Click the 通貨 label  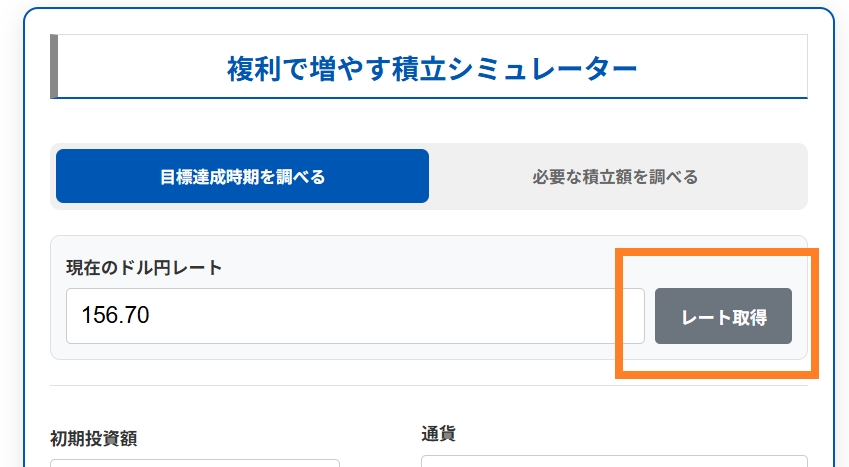point(438,433)
